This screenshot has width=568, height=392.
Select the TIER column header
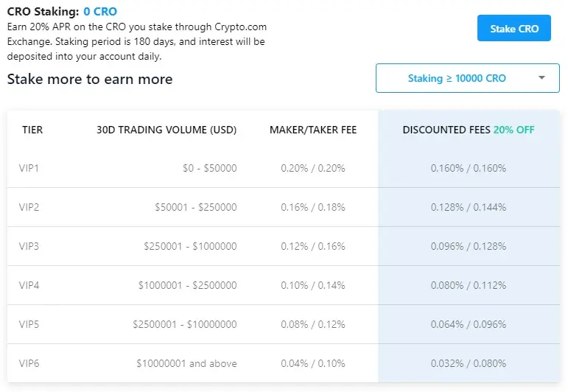coord(32,130)
